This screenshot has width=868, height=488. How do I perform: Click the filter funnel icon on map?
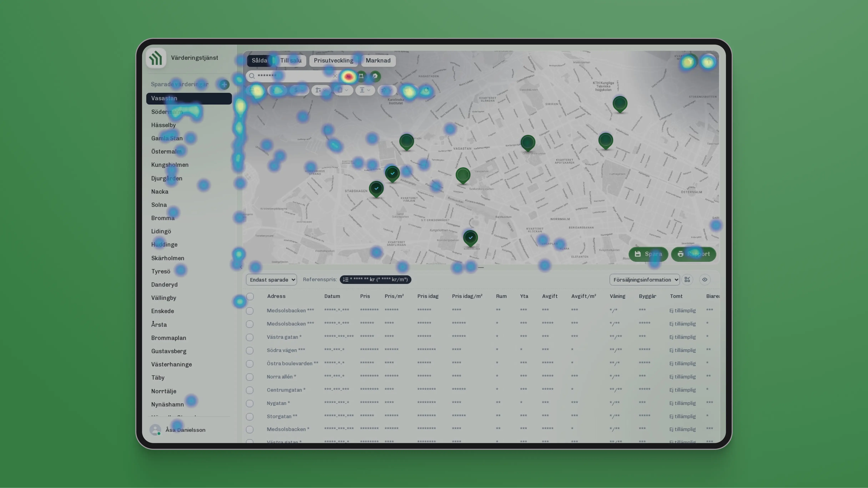(x=689, y=62)
